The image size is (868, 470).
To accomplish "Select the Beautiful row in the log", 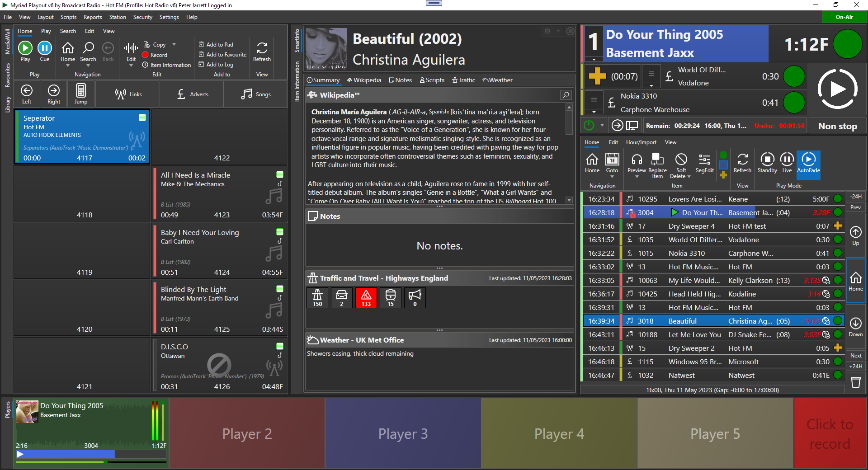I will pyautogui.click(x=713, y=321).
